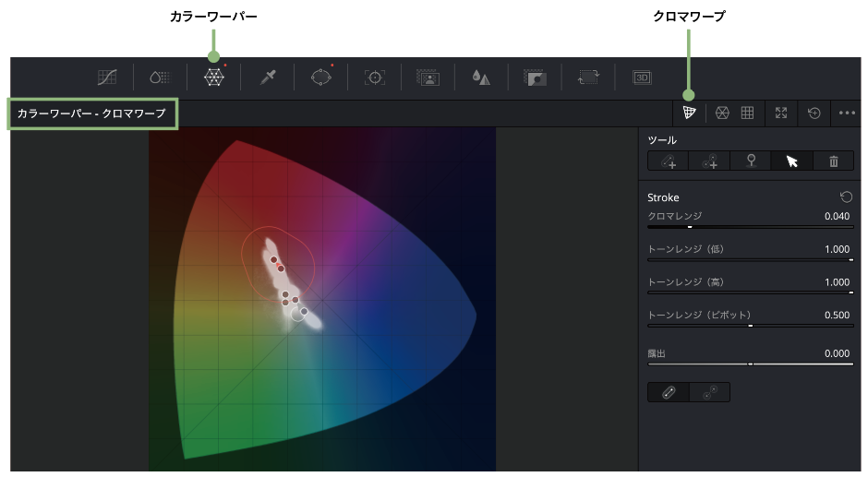Open the Power Window palette icon

(320, 78)
